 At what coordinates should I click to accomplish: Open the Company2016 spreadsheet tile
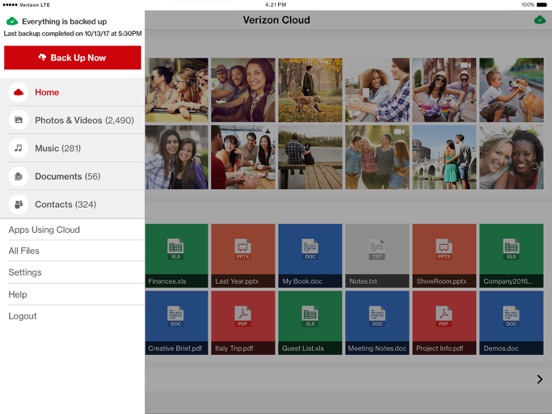point(512,256)
